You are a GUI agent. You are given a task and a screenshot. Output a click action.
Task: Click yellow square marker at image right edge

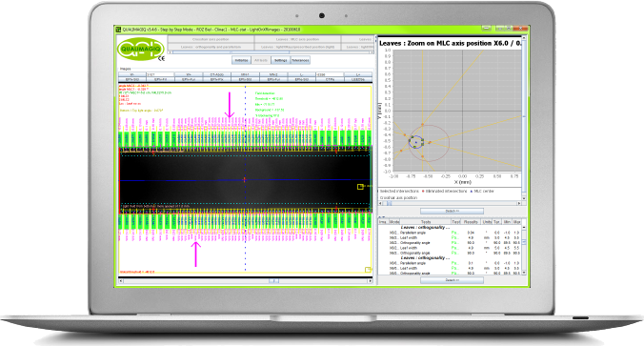click(x=360, y=187)
